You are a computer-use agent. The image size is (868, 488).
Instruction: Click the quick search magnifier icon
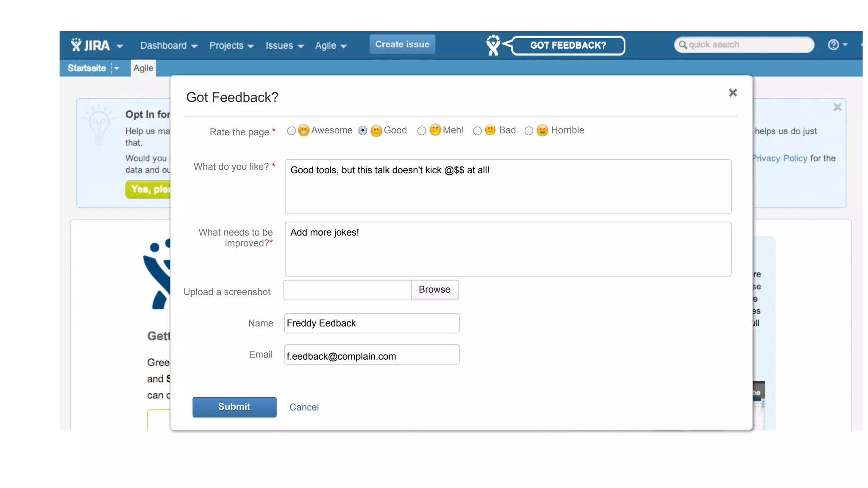tap(682, 44)
